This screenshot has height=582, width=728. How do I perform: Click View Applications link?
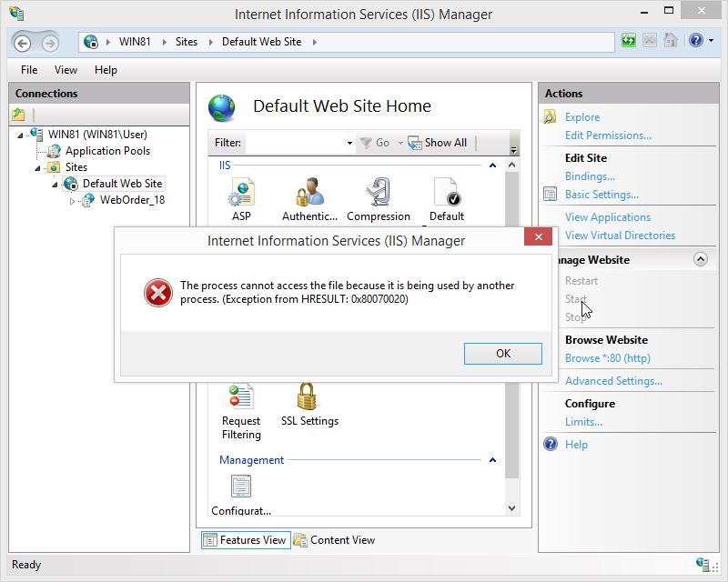(607, 216)
